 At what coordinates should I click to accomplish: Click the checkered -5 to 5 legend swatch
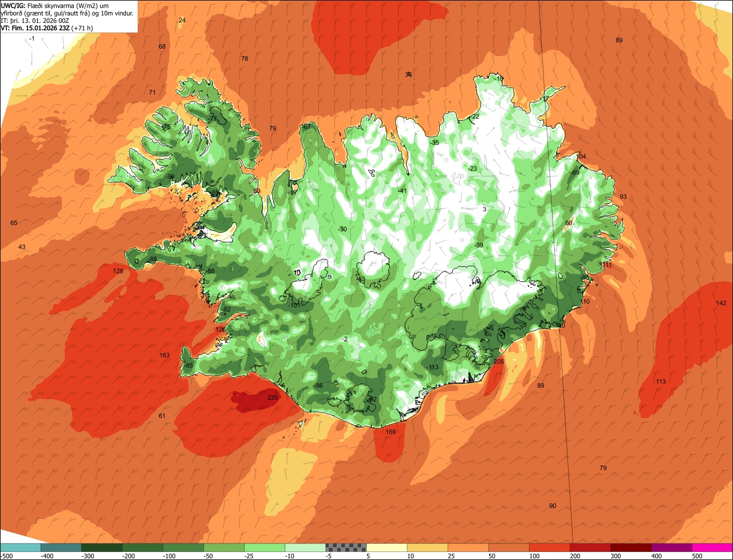point(346,547)
